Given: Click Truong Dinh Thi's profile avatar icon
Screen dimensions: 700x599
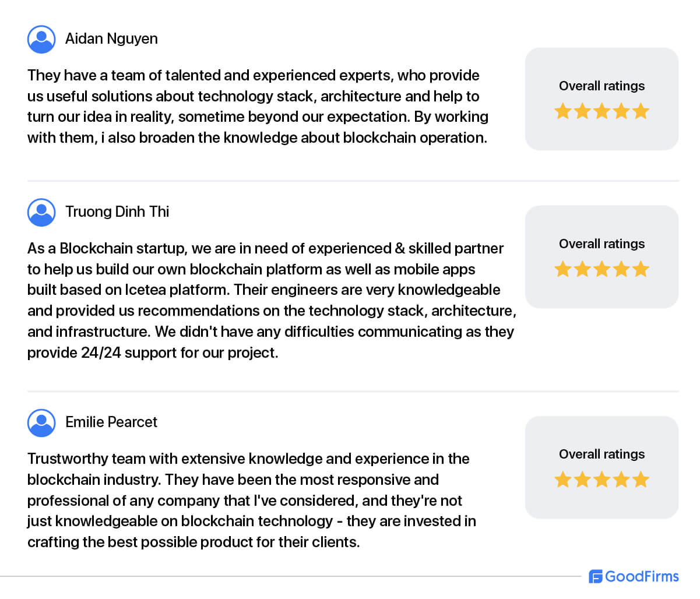Looking at the screenshot, I should [x=41, y=212].
